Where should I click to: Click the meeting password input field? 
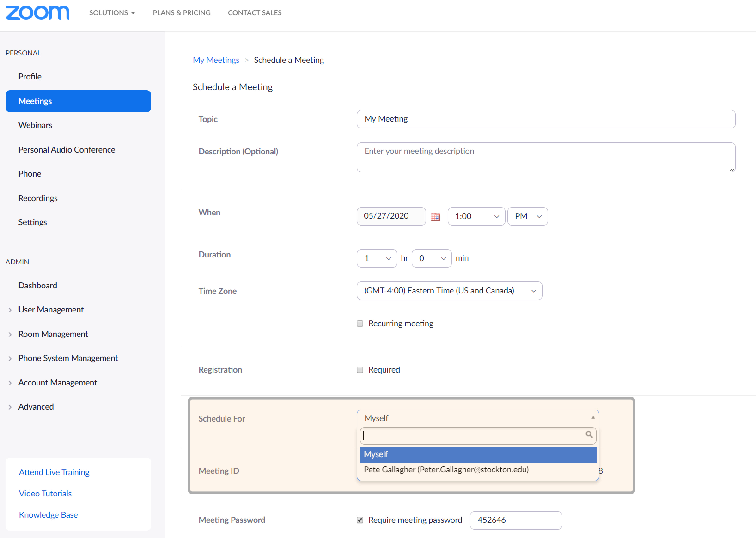pyautogui.click(x=516, y=520)
